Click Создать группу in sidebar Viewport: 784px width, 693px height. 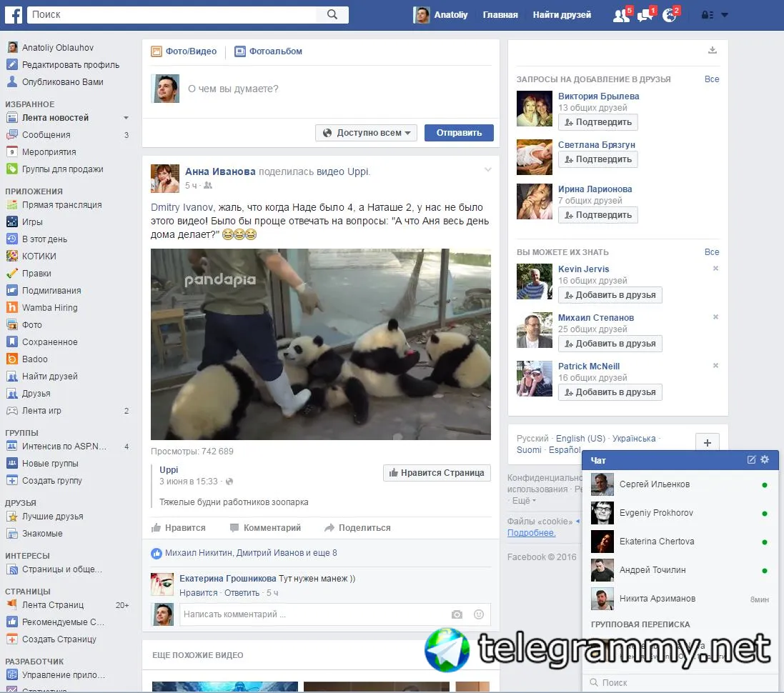click(52, 481)
